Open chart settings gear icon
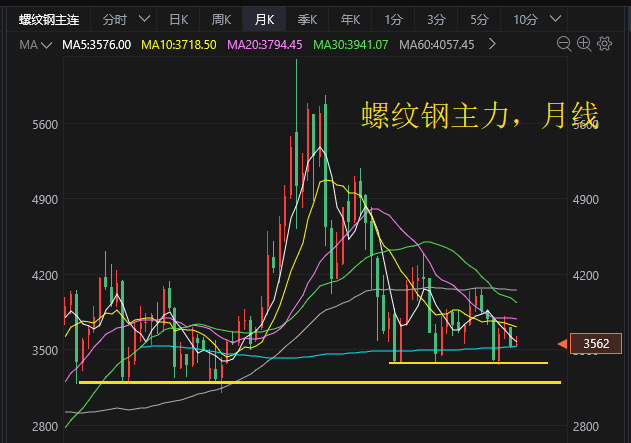Viewport: 631px width, 443px height. [604, 43]
